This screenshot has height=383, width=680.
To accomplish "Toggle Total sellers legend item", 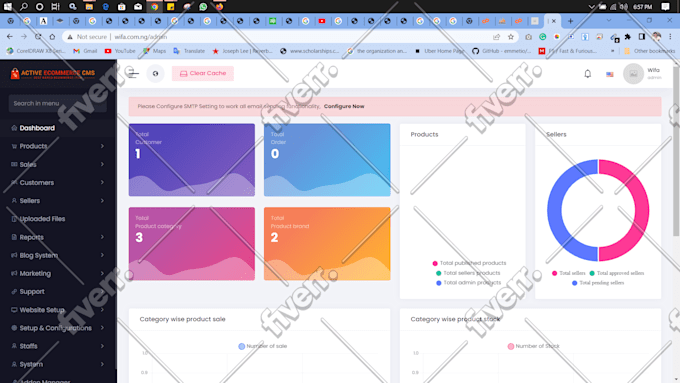I will [x=569, y=273].
